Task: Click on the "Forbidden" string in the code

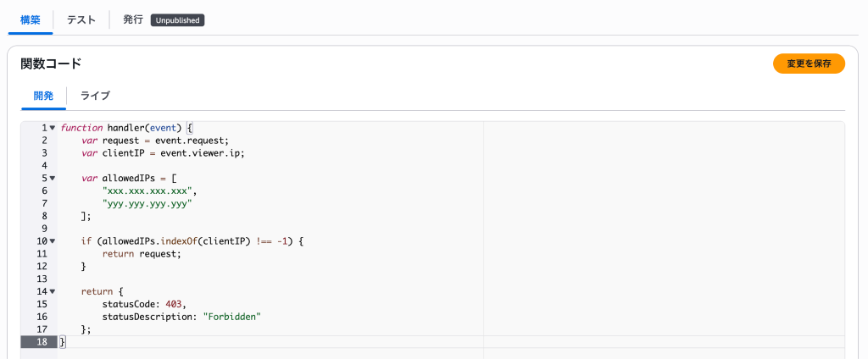Action: [231, 317]
